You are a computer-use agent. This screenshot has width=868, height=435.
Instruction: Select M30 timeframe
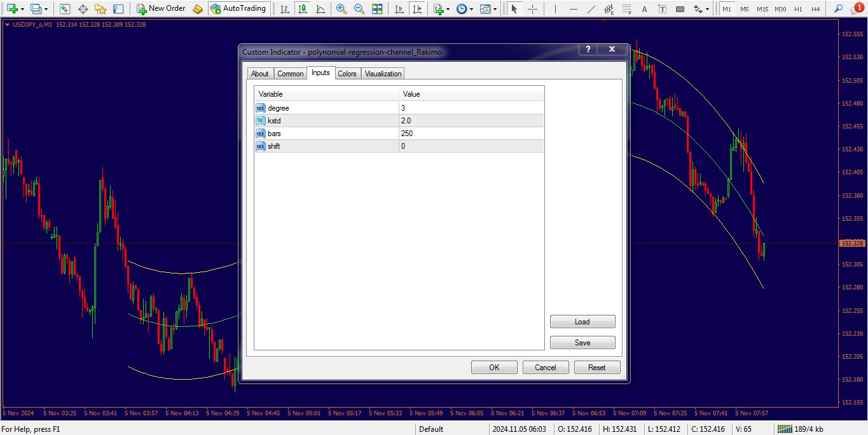click(x=780, y=9)
